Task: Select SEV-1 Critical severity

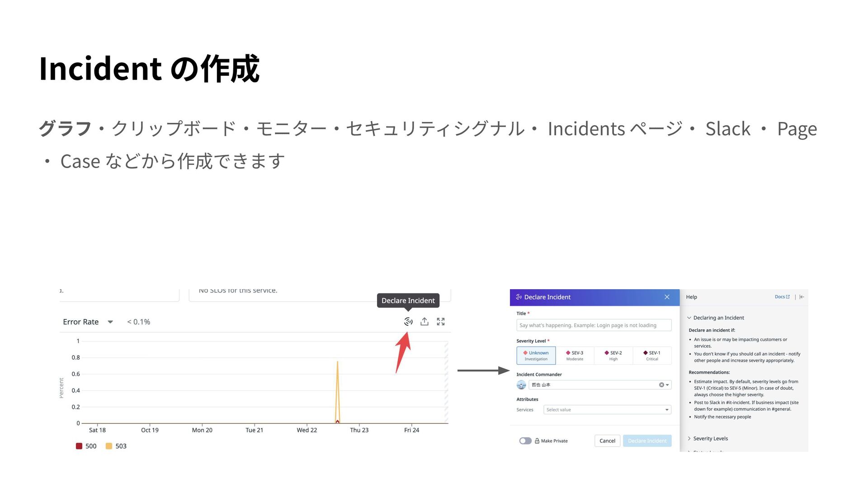Action: tap(652, 356)
